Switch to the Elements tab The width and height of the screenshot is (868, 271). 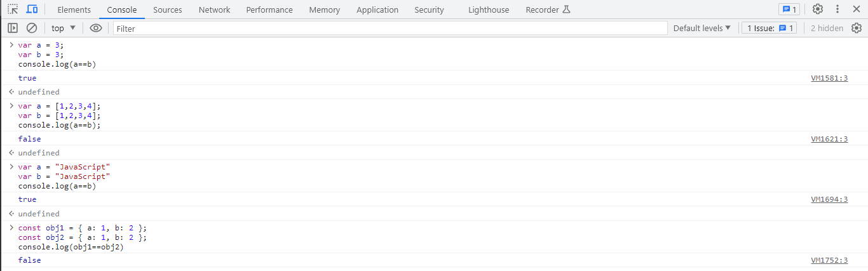(74, 10)
